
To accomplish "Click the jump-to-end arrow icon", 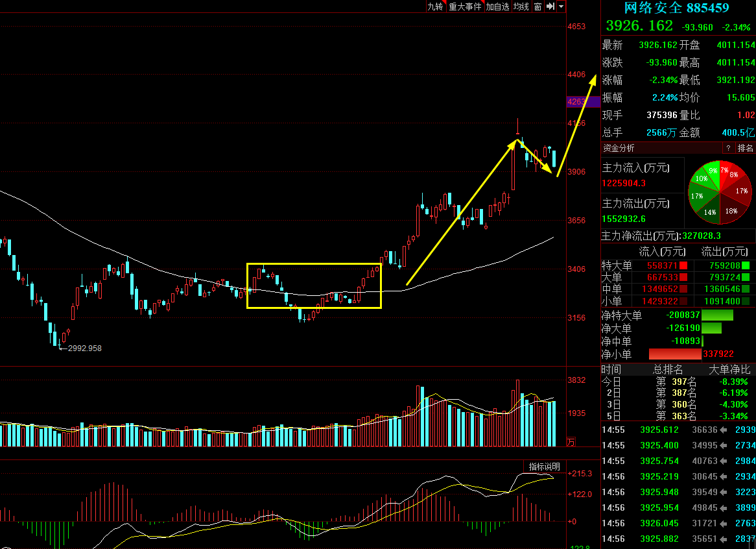I will tap(550, 6).
